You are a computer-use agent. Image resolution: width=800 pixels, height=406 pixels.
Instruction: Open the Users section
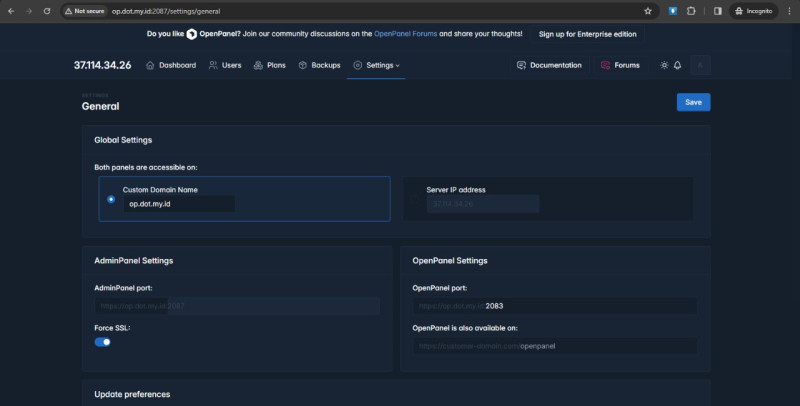click(x=225, y=65)
